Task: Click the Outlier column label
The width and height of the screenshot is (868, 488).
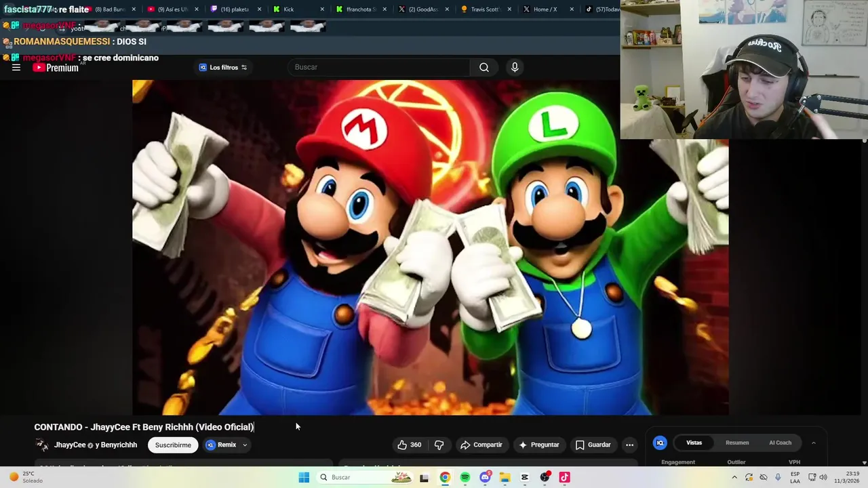Action: (736, 462)
